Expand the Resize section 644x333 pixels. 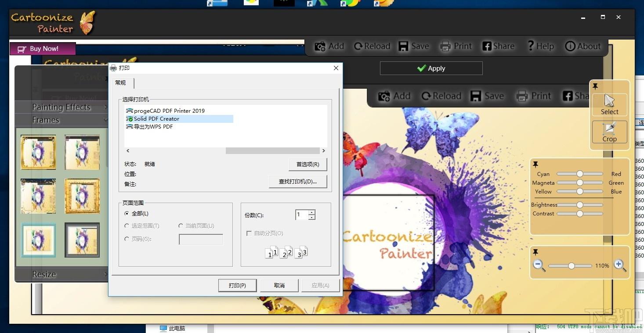tap(62, 274)
